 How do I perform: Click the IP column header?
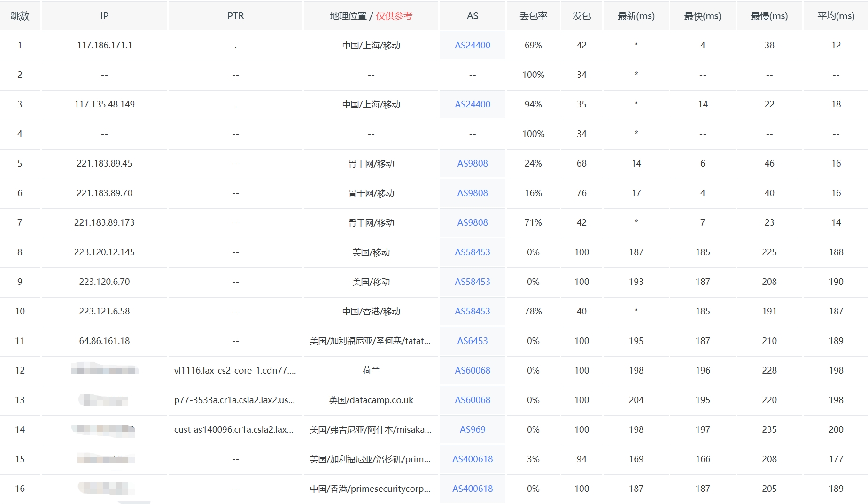(104, 16)
